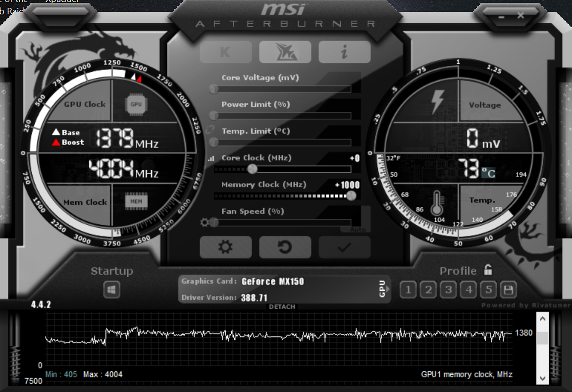Open the core clock curve editor icon
The width and height of the screenshot is (572, 392).
pos(211,158)
